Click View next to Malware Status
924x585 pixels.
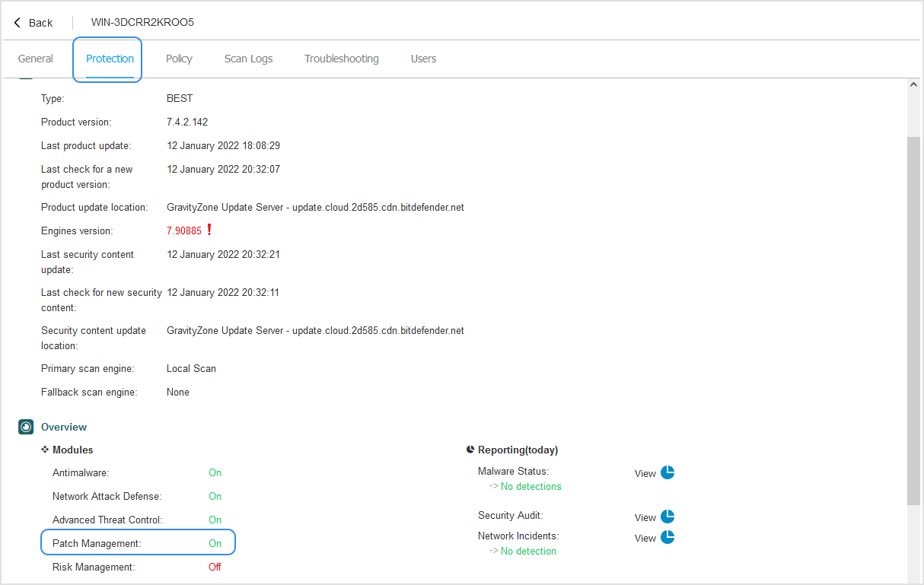[x=643, y=472]
